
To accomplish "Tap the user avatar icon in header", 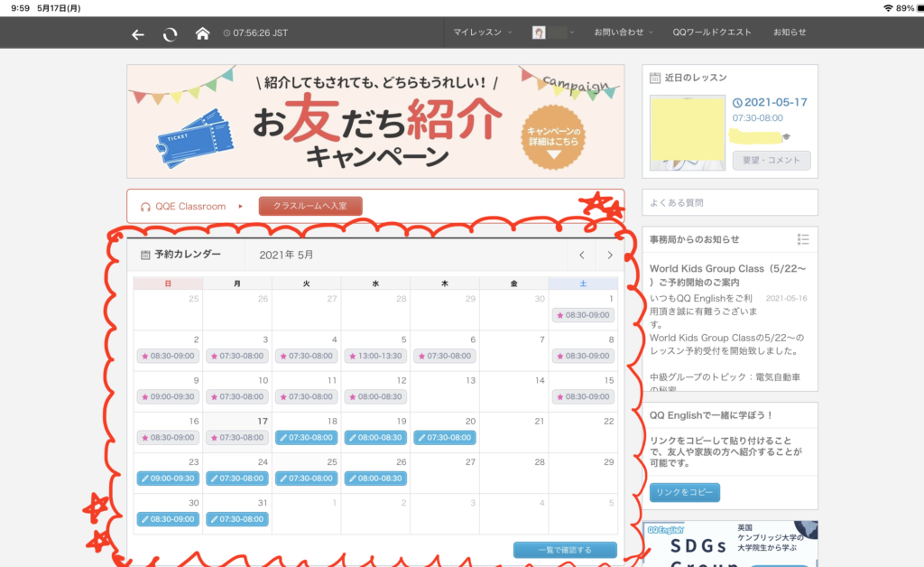I will [539, 33].
